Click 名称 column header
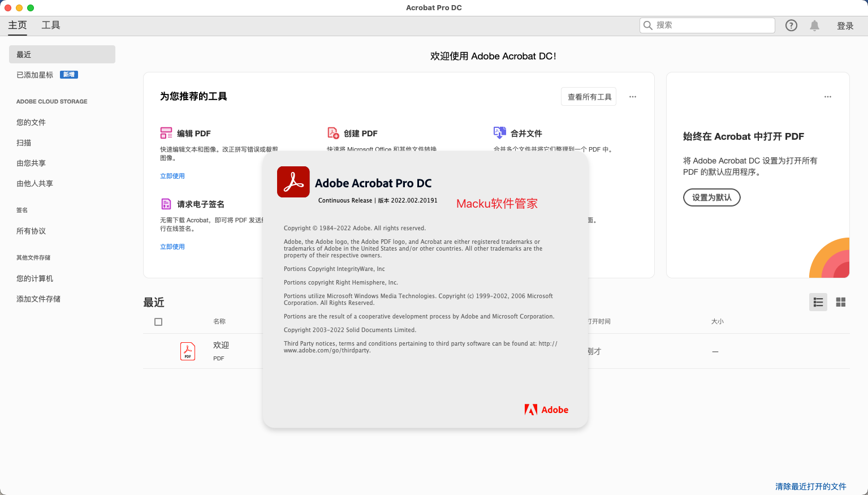Viewport: 868px width, 495px height. point(219,321)
